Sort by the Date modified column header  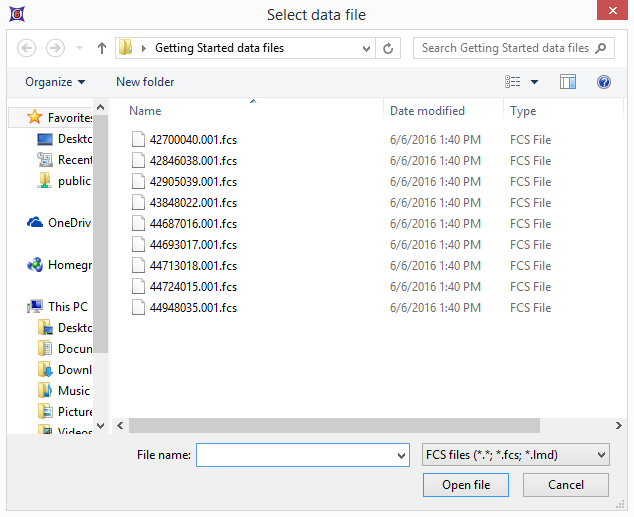pyautogui.click(x=427, y=111)
